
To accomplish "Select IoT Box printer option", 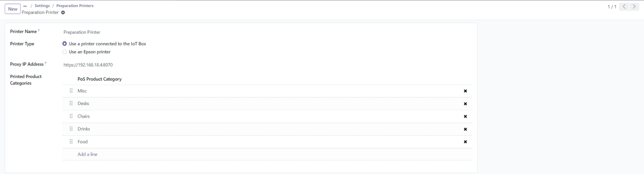I will pyautogui.click(x=65, y=43).
